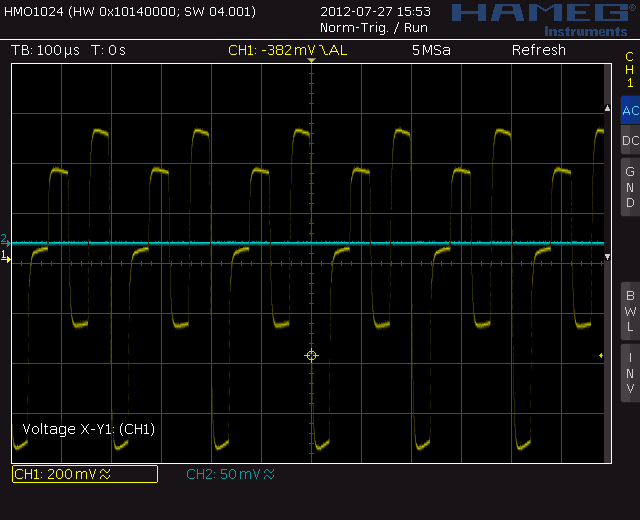Enable INV channel inversion
Screen dimensions: 640x520
tap(630, 373)
